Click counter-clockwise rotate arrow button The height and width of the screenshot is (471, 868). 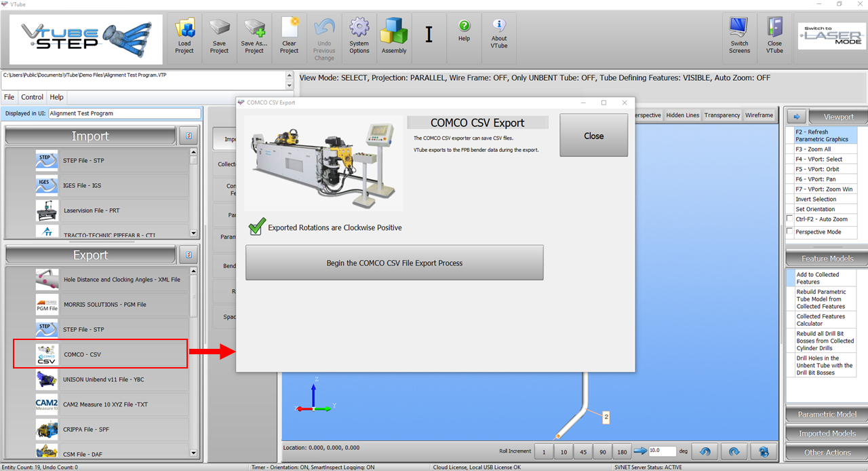tap(705, 451)
